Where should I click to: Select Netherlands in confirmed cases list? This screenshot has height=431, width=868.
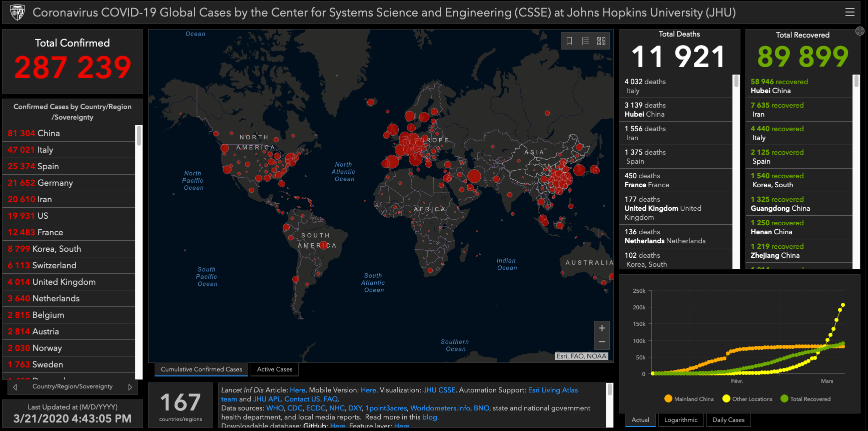coord(69,298)
